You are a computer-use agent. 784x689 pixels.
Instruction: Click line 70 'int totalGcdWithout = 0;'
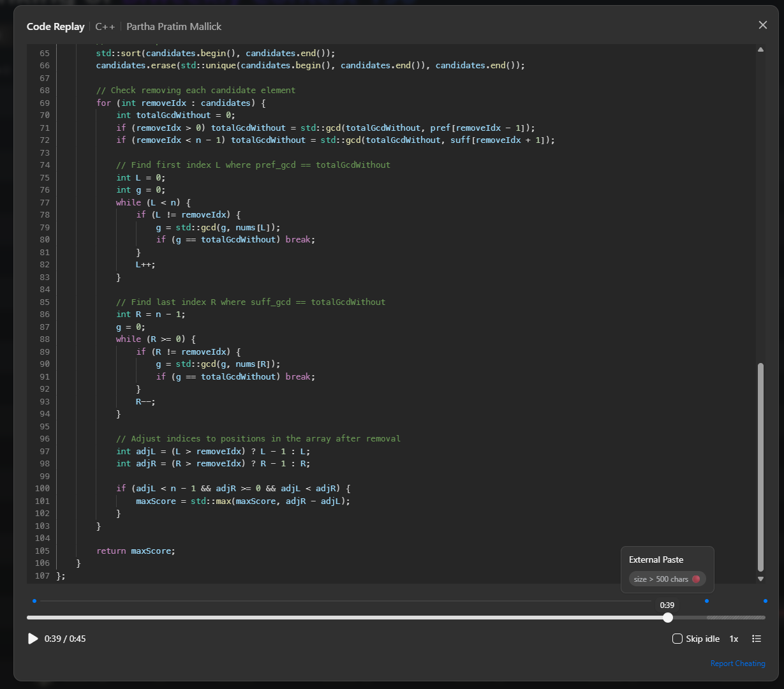point(175,115)
